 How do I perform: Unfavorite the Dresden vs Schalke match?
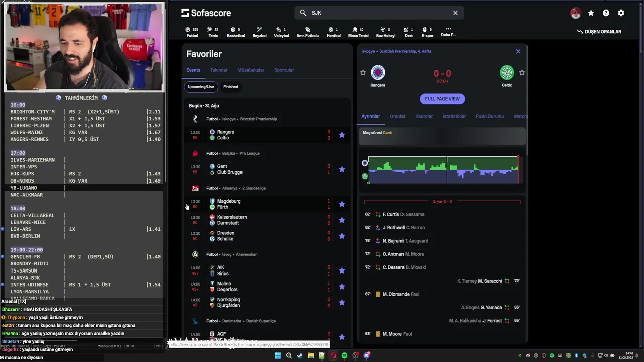(342, 236)
